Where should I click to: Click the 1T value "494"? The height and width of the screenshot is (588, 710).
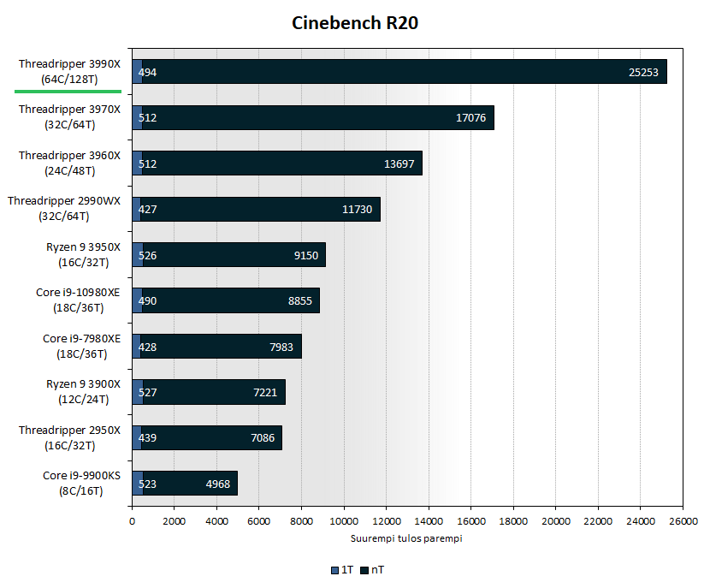[147, 73]
